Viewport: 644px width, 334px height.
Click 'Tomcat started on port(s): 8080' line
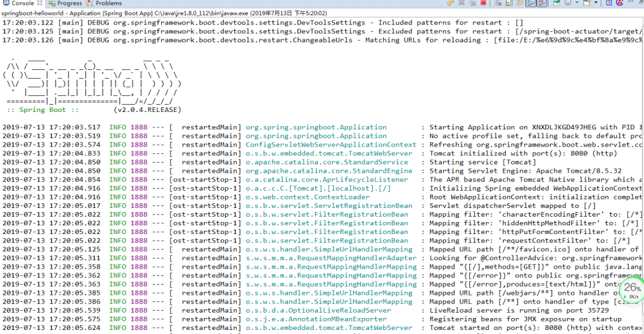[323, 328]
